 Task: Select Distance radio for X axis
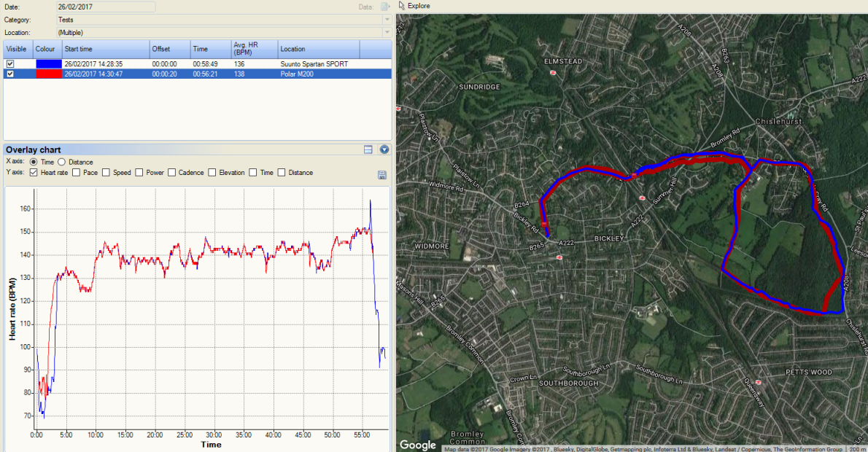61,162
